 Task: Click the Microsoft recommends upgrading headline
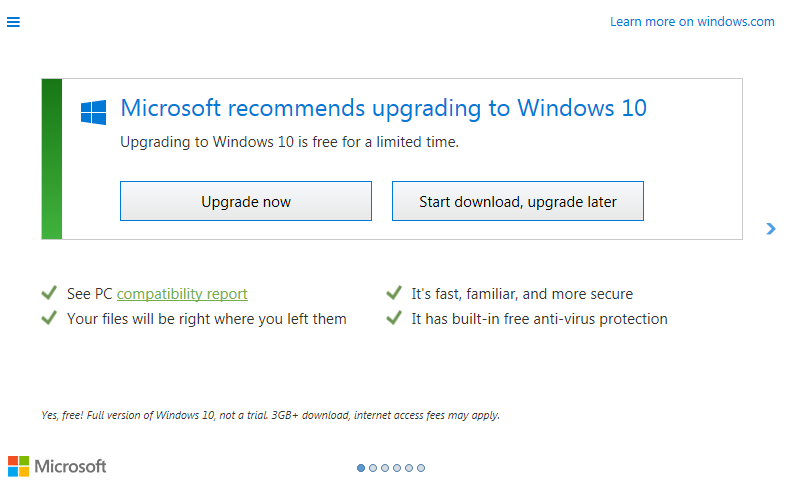point(383,109)
